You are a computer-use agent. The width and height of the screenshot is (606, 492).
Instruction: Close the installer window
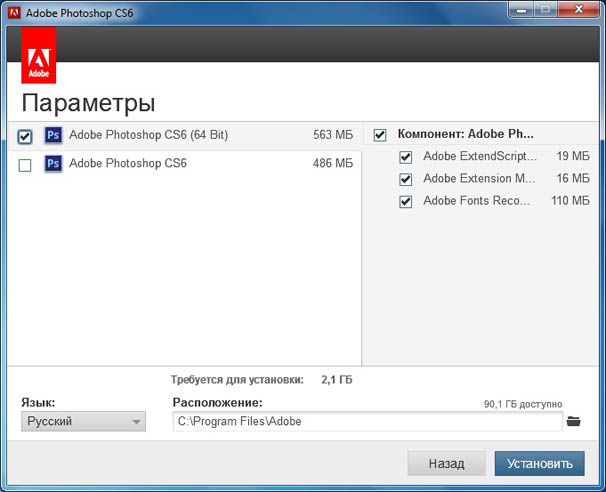pos(578,9)
